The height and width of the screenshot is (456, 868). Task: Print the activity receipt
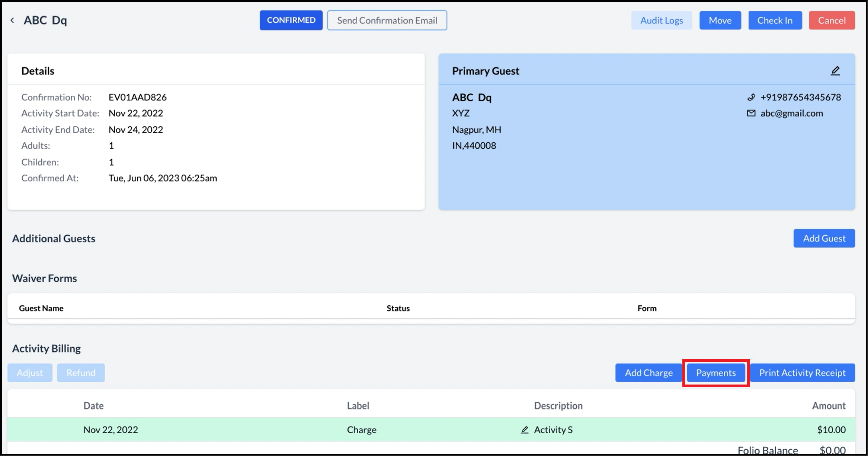point(802,372)
